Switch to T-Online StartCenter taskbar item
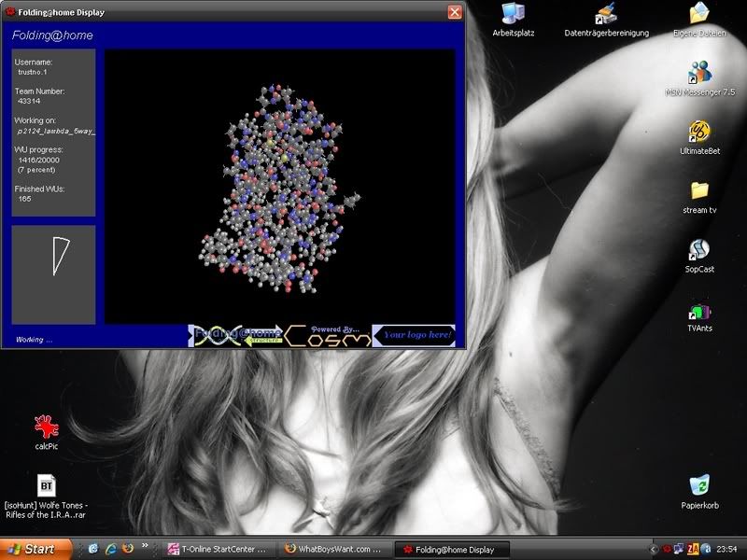This screenshot has width=747, height=560. point(218,549)
